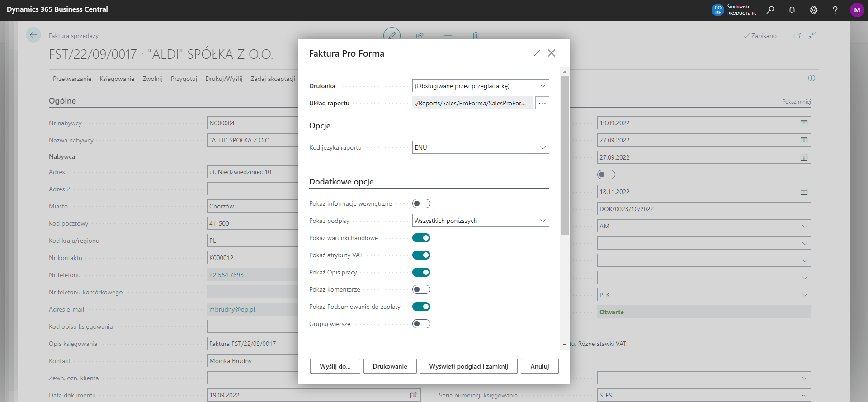The height and width of the screenshot is (402, 868).
Task: Toggle Pokaż informacje wewnętrzne switch
Action: pos(421,203)
